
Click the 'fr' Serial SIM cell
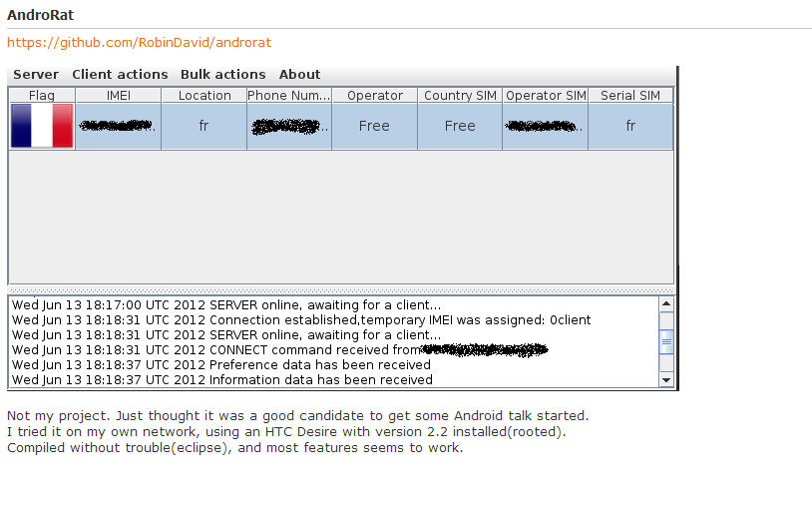coord(630,127)
